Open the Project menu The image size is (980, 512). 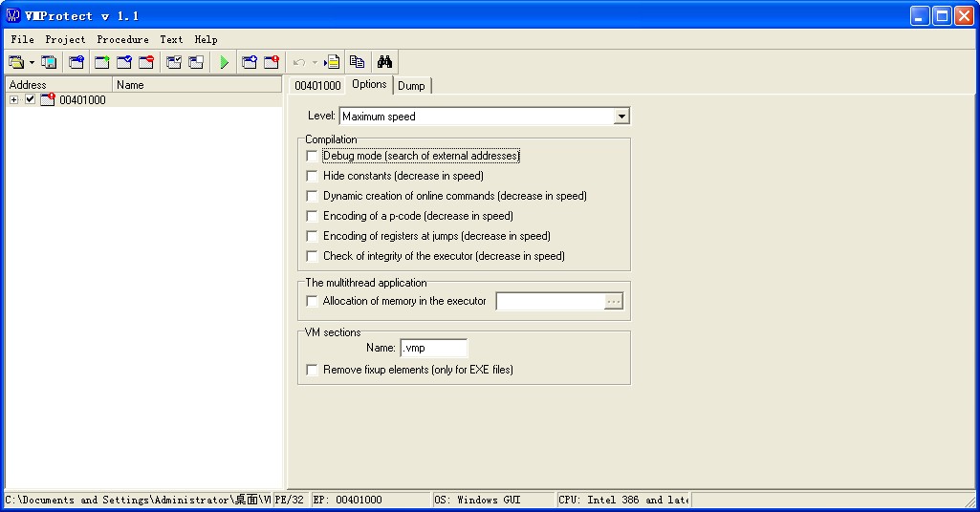pos(66,39)
